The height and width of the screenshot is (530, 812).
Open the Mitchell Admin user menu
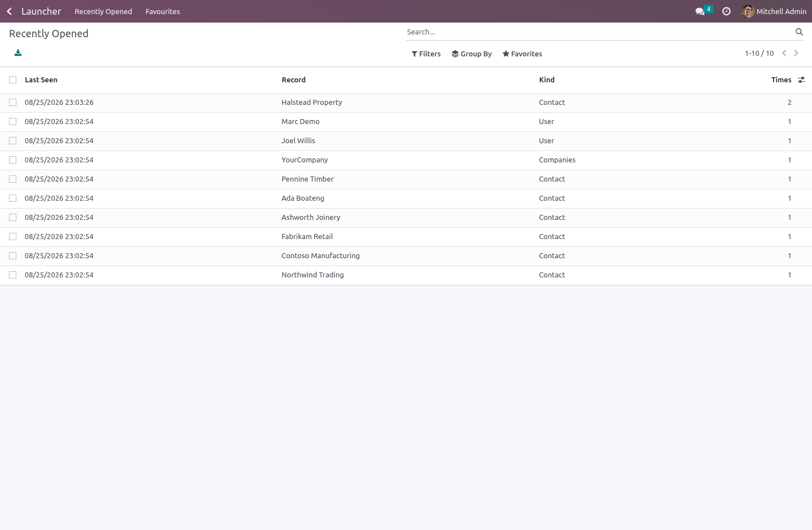[774, 11]
